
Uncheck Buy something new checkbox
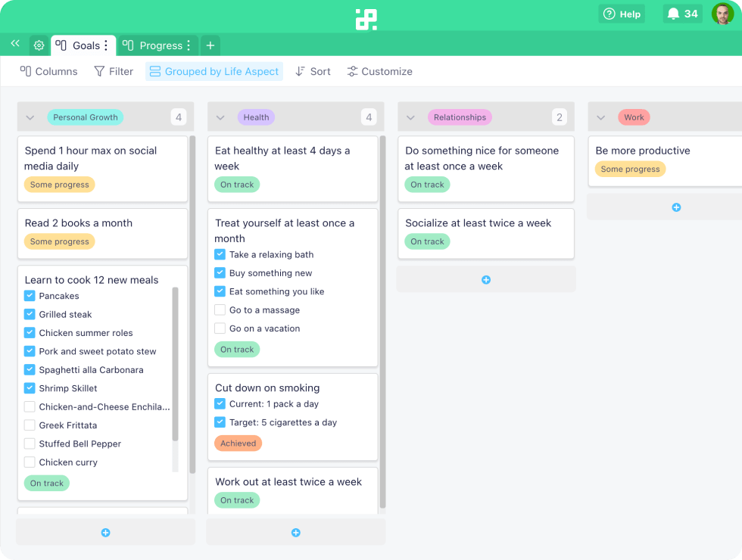point(220,272)
